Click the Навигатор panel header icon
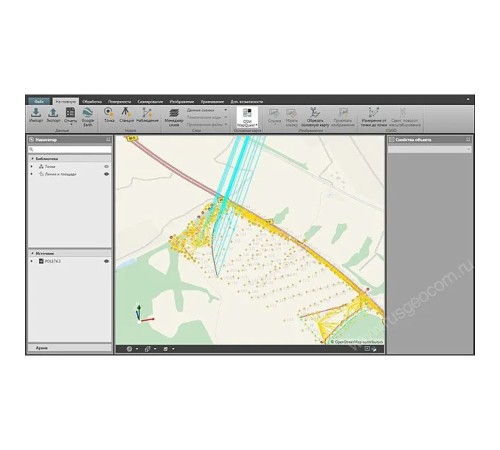500x450 pixels. 32,140
